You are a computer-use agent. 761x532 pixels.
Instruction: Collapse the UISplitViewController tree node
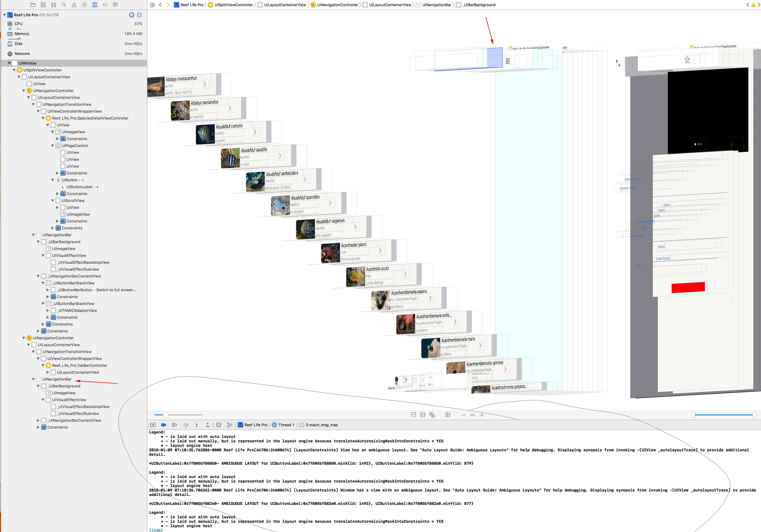[x=14, y=70]
